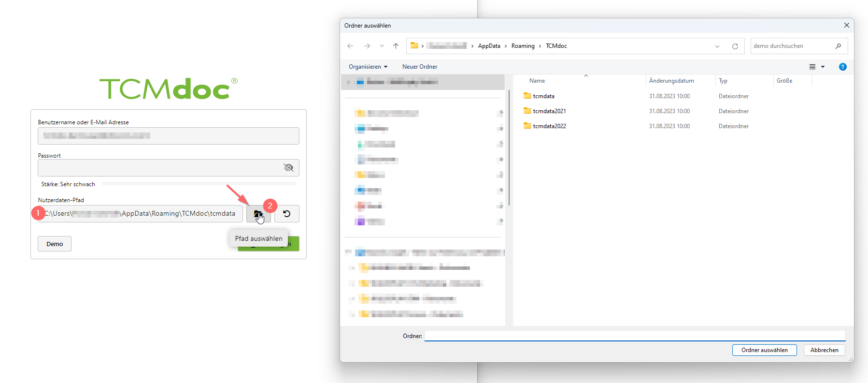868x383 pixels.
Task: Refresh the folder listing
Action: point(735,46)
